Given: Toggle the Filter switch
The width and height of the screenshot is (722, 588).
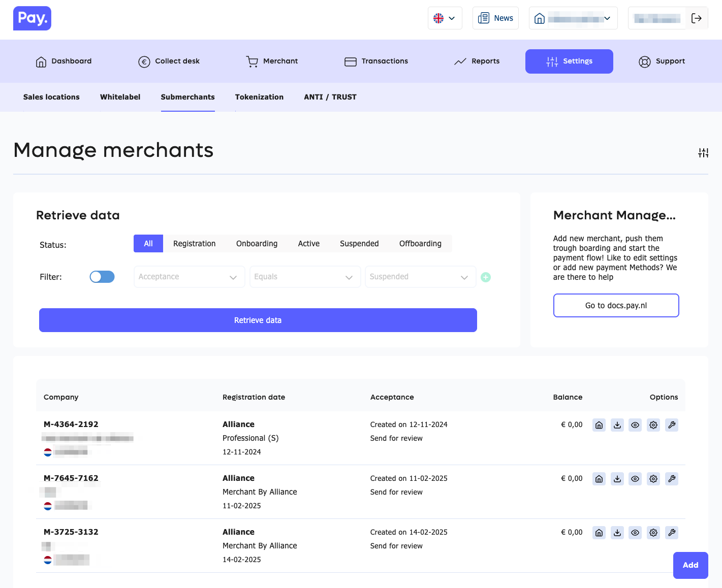Looking at the screenshot, I should tap(102, 277).
